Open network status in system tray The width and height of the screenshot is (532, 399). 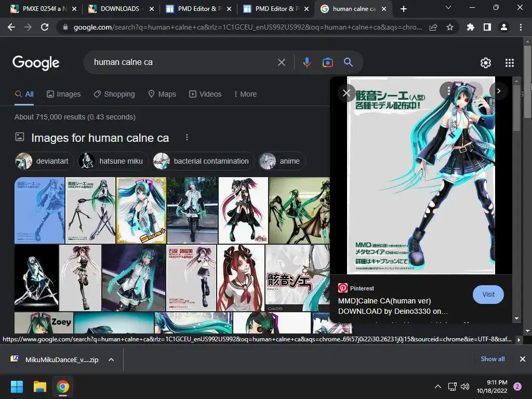(453, 387)
